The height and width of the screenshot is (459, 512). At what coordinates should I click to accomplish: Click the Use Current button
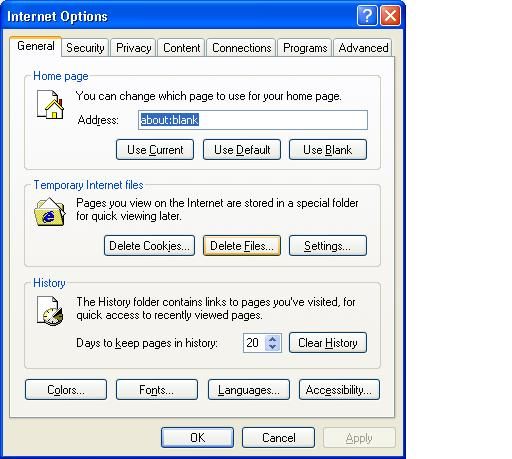155,150
